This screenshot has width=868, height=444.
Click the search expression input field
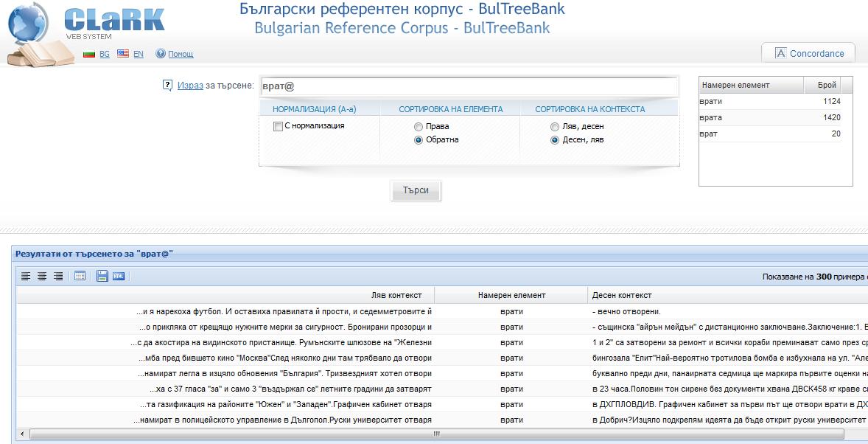469,86
